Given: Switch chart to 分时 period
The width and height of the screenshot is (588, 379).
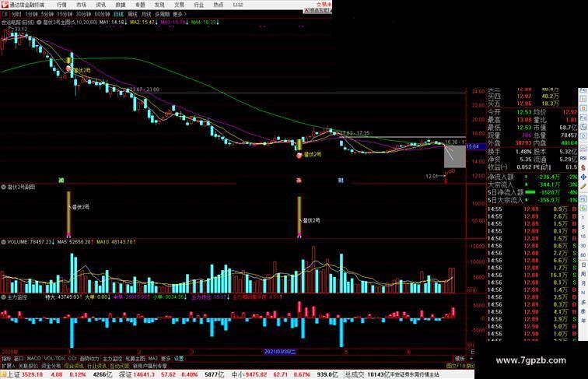Looking at the screenshot, I should [x=16, y=14].
